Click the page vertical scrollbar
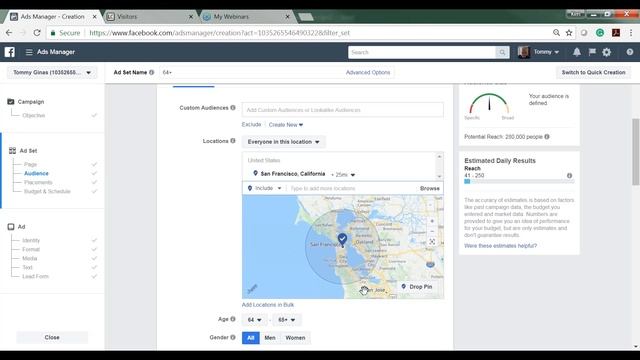 [x=636, y=152]
